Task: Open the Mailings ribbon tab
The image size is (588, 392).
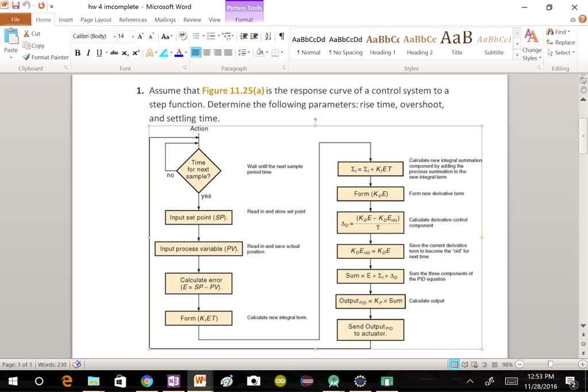Action: 165,19
